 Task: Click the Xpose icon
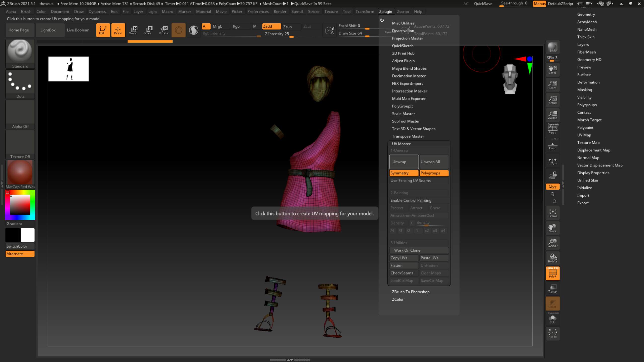(553, 334)
